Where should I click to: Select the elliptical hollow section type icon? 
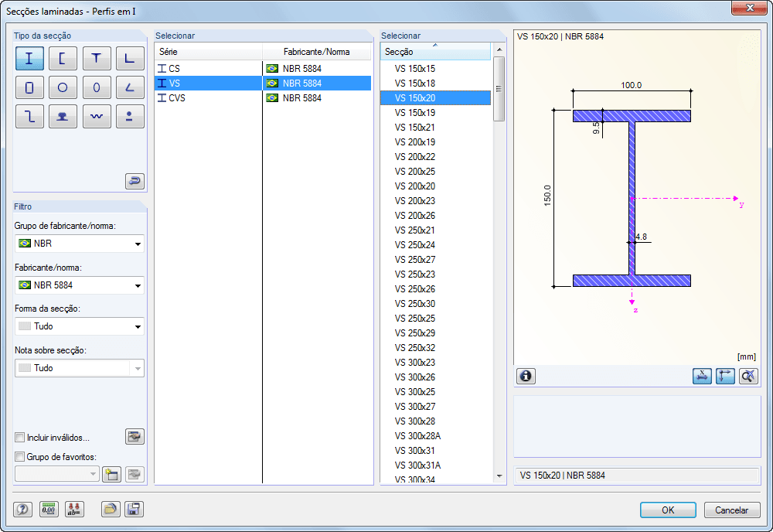[x=96, y=87]
